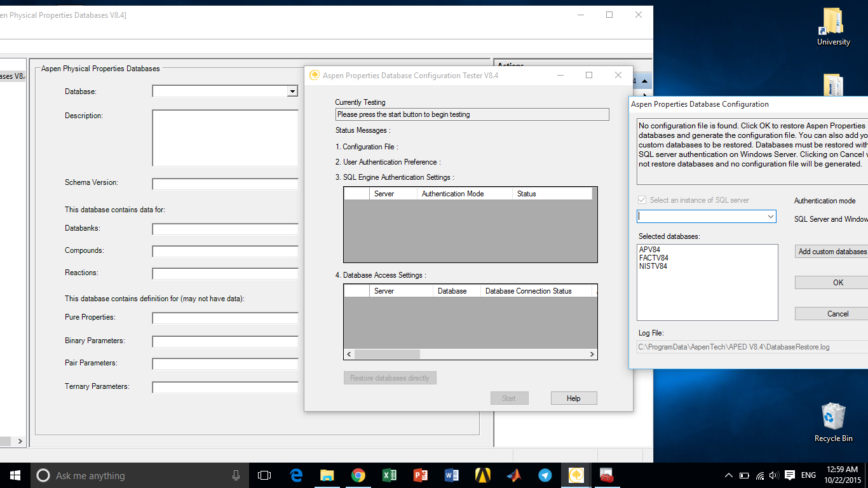Click Database column header in access table
The image size is (868, 488).
click(457, 291)
